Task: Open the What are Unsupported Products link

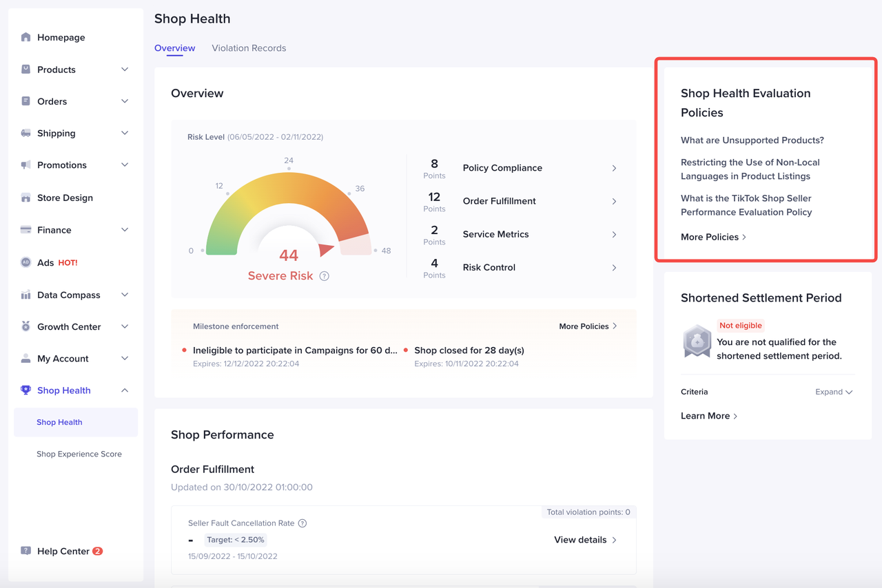Action: 752,140
